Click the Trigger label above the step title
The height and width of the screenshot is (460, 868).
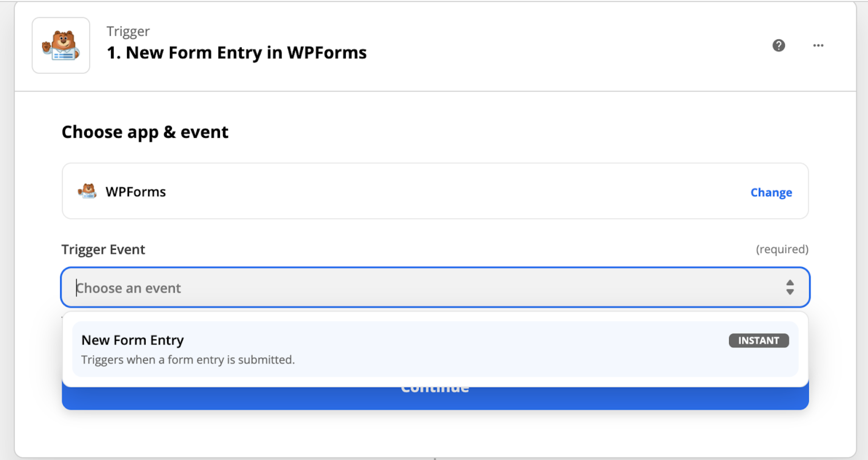[x=128, y=31]
